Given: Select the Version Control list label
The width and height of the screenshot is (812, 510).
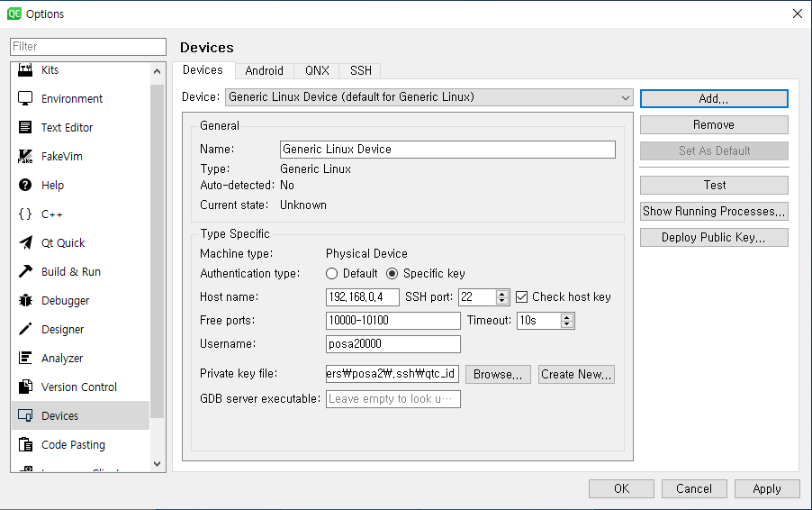Looking at the screenshot, I should 79,387.
